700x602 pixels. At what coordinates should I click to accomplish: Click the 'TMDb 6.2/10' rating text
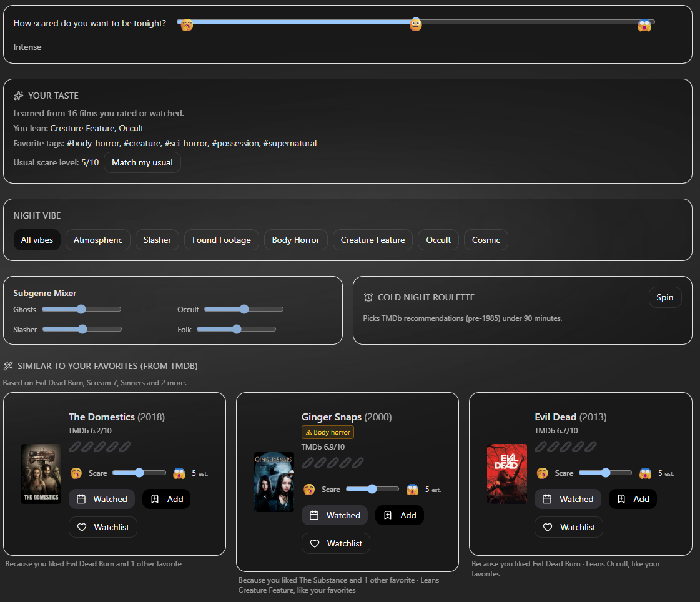(x=90, y=431)
